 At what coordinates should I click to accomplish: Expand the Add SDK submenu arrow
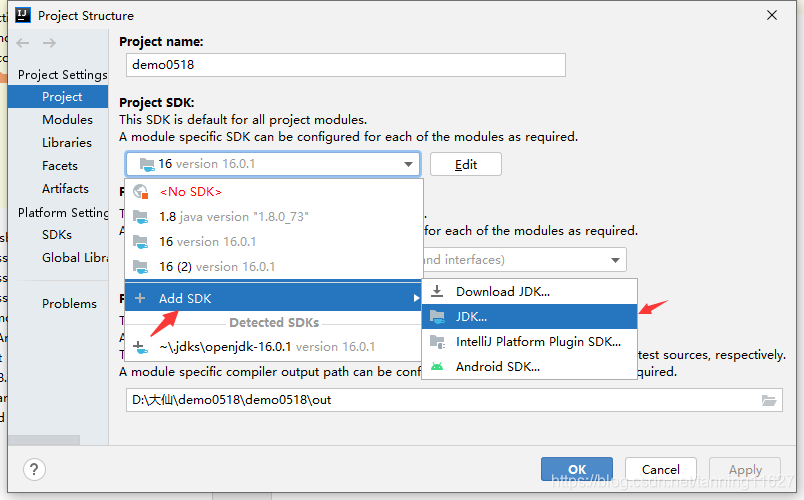(416, 298)
